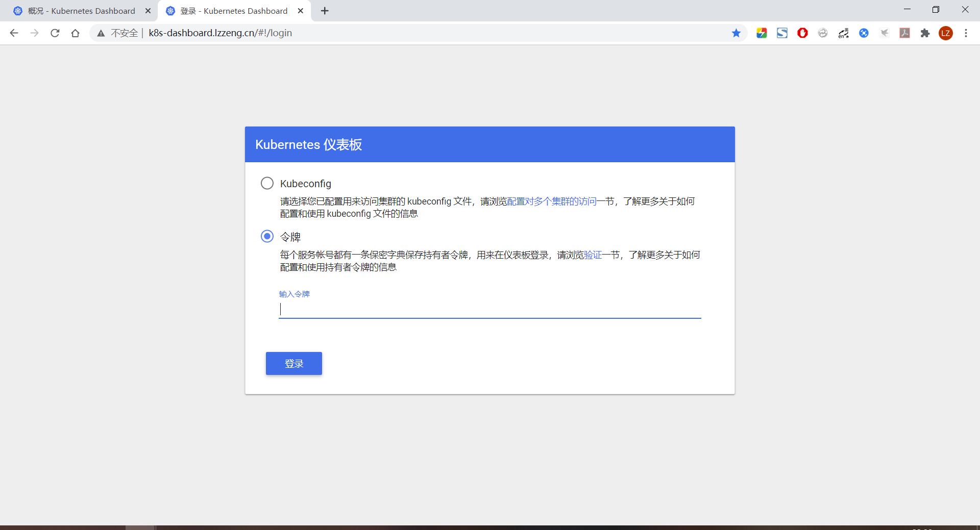Click favicon of the 登录 tab
Viewport: 980px width, 530px height.
[x=170, y=11]
